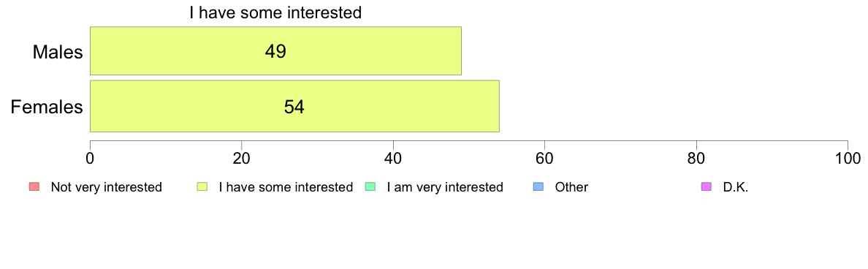Click the axis tick label 40

click(x=393, y=159)
